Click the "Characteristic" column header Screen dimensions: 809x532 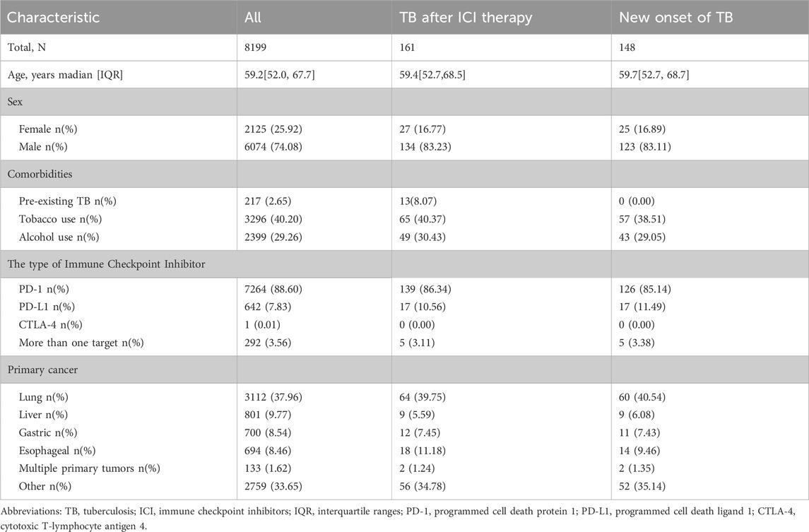[54, 16]
